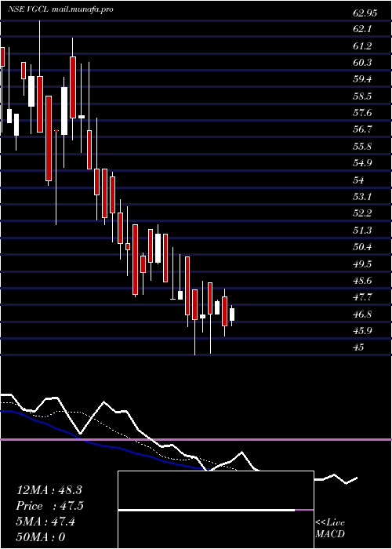Click the 57.6 price axis label

(362, 113)
